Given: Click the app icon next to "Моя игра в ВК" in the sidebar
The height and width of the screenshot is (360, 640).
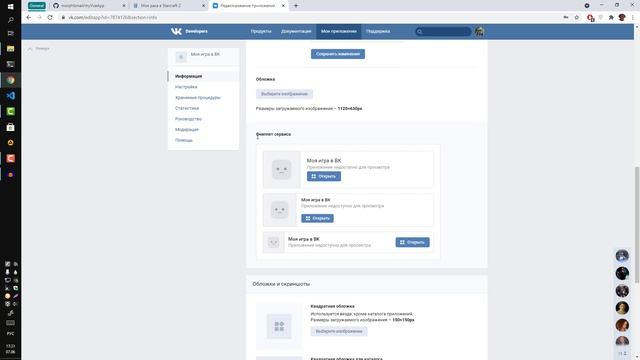Looking at the screenshot, I should pos(181,57).
